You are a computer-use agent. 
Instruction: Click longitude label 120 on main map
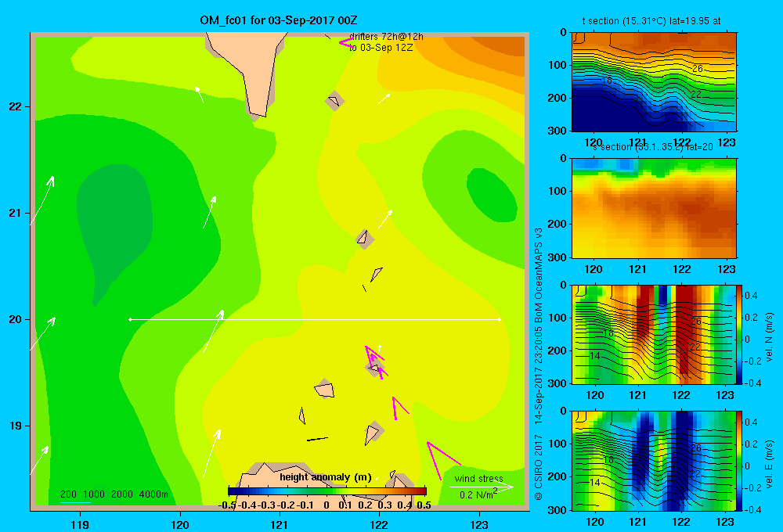point(180,524)
